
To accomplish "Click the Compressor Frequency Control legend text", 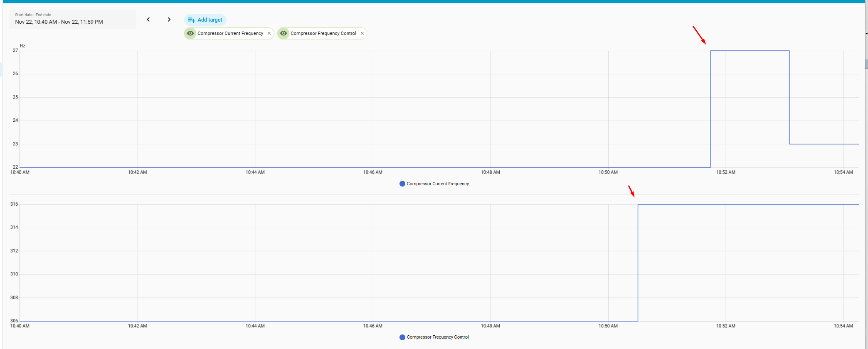I will click(x=437, y=337).
